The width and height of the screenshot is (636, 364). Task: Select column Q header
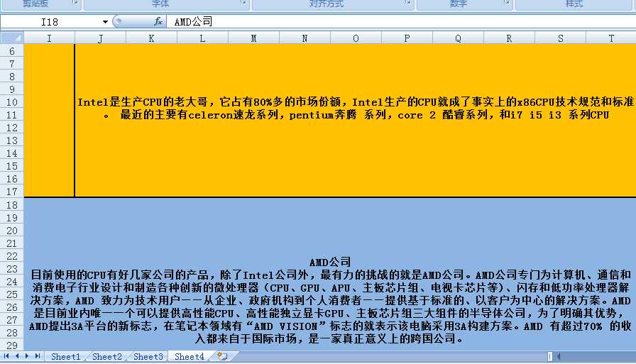(459, 38)
